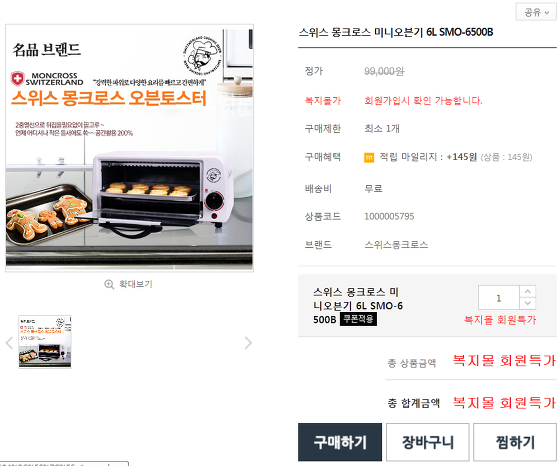Screen dimensions: 560x466
Task: Open the 공유 share dropdown
Action: pyautogui.click(x=536, y=12)
